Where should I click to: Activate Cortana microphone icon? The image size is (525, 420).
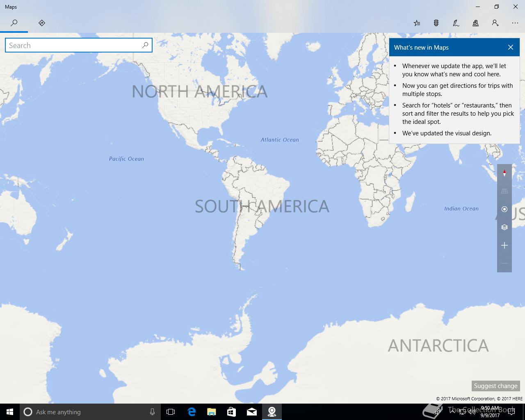click(x=152, y=412)
